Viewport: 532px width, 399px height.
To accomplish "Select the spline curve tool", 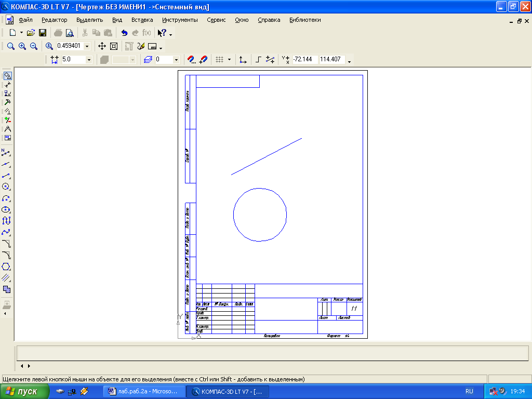I will pos(6,232).
